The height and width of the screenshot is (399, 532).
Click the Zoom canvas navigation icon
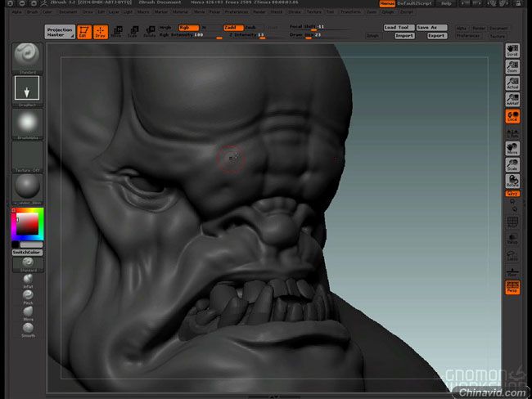pyautogui.click(x=512, y=68)
